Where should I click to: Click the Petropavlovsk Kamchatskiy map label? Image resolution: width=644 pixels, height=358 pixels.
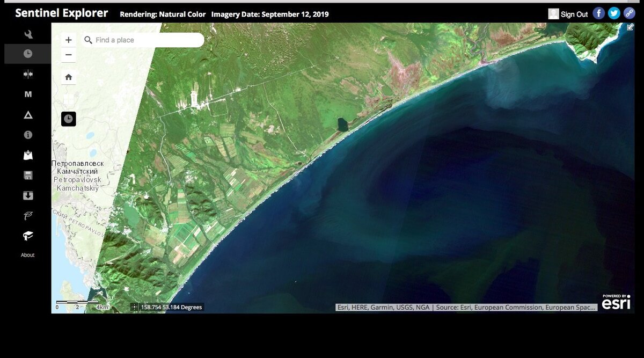(78, 176)
